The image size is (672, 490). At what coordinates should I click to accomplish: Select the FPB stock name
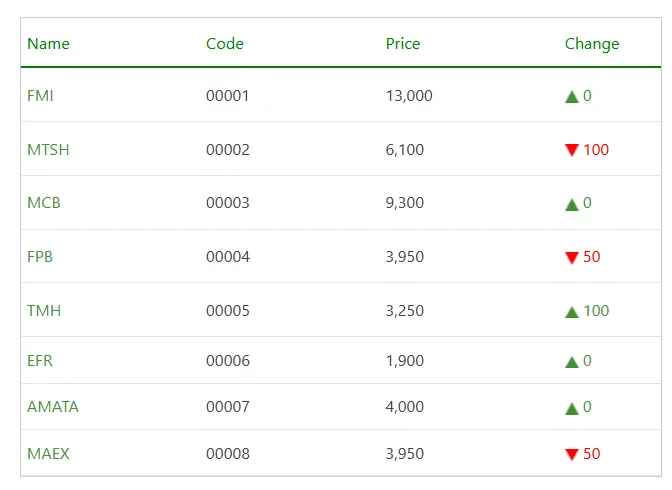pos(40,257)
